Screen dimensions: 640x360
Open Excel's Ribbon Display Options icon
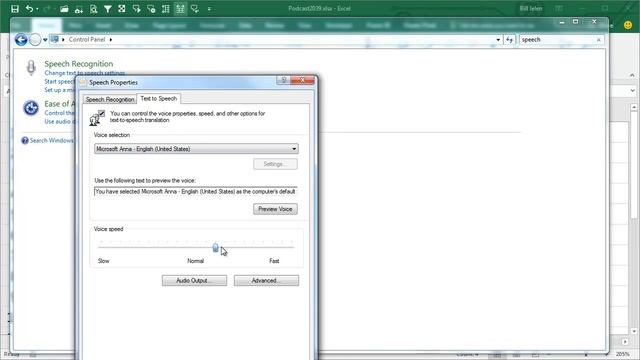559,9
